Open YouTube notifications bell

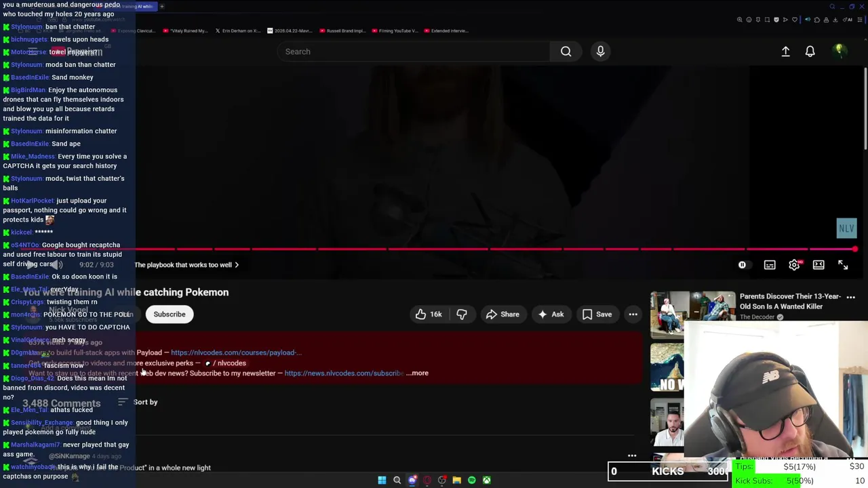810,52
